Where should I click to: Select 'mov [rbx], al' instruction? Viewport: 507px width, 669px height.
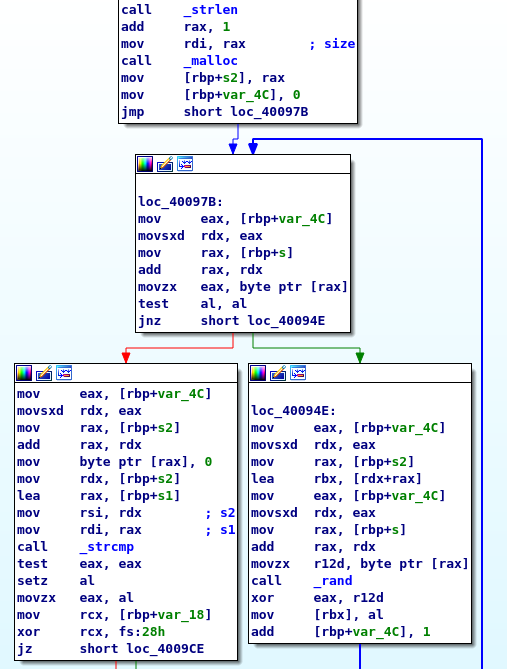[x=317, y=615]
